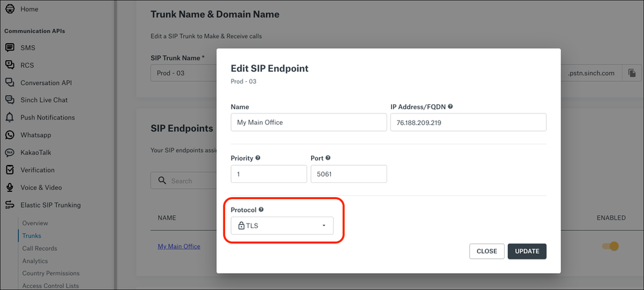Screen dimensions: 644x290
Task: Click the Whatsapp icon in sidebar
Action: tap(10, 135)
